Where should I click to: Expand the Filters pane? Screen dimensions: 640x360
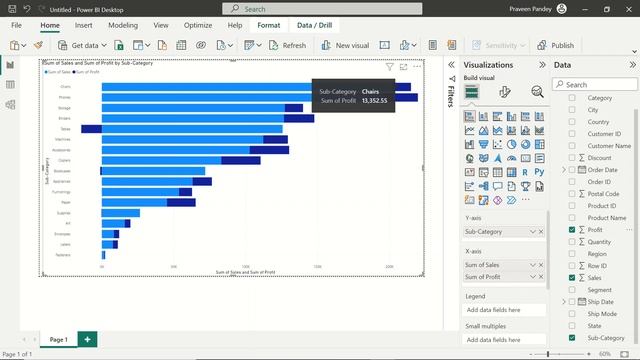coord(451,65)
